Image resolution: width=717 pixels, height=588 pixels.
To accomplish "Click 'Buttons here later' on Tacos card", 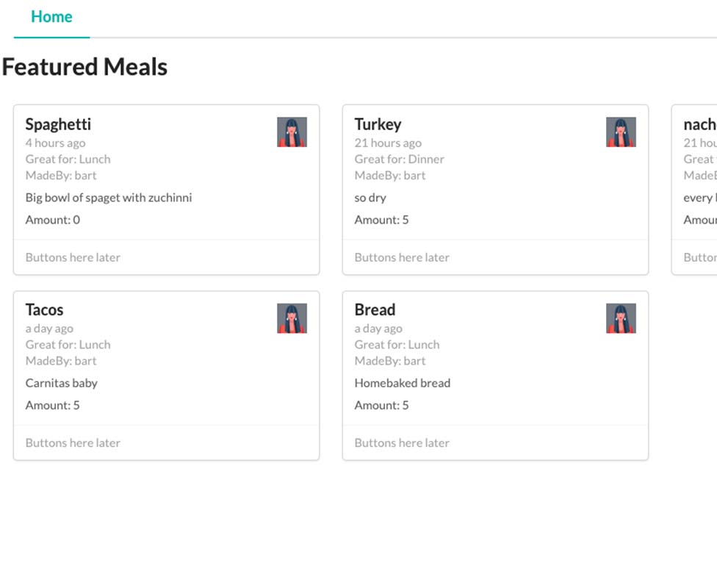I will coord(73,443).
